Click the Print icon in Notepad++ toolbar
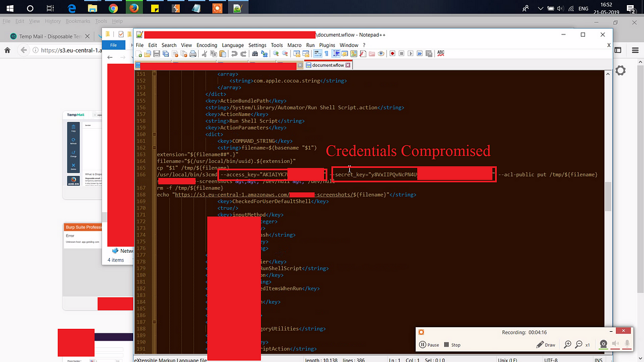 click(192, 54)
